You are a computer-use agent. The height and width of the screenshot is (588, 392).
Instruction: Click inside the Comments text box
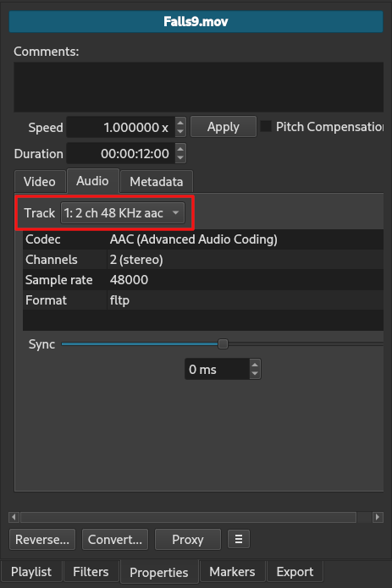coord(198,87)
